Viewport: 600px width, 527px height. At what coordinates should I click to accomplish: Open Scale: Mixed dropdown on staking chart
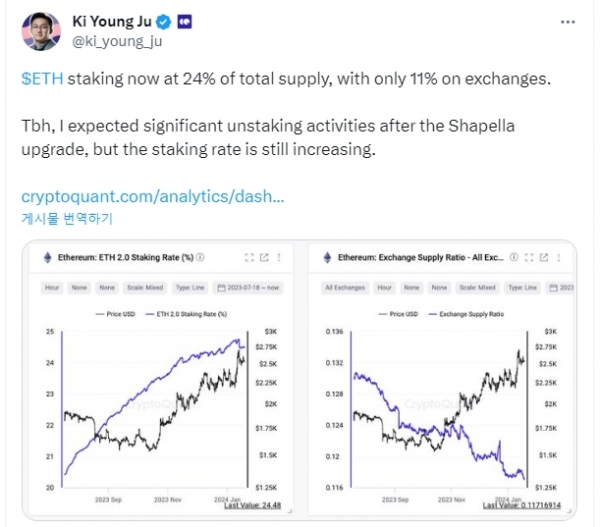click(x=145, y=287)
